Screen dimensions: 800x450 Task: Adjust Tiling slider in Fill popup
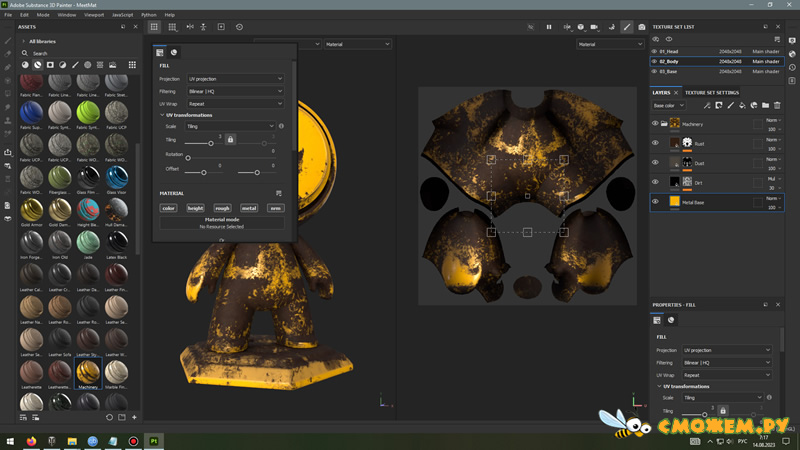pos(211,143)
